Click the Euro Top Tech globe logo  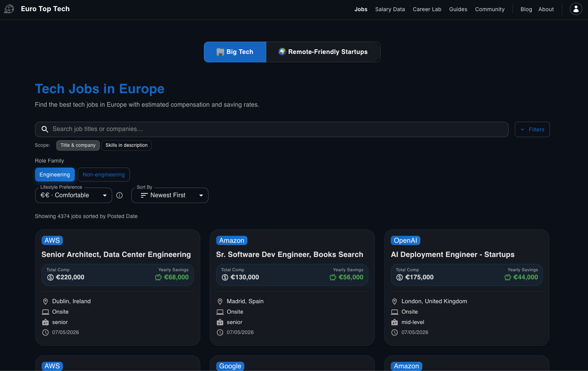[9, 9]
